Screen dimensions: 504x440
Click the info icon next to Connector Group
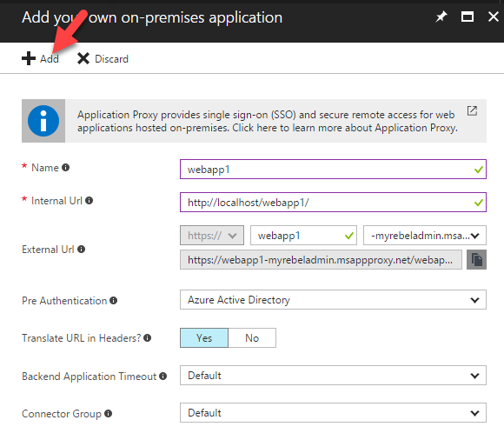tap(109, 414)
